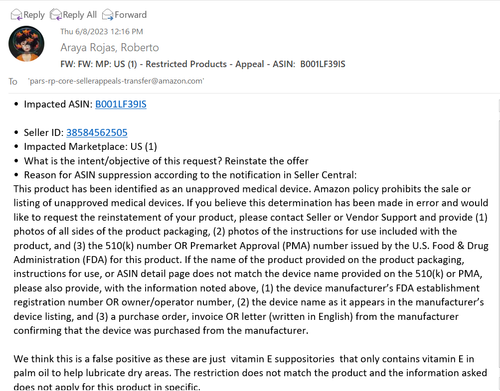The width and height of the screenshot is (500, 391).
Task: Click the "To" recipient field label
Action: pyautogui.click(x=13, y=81)
